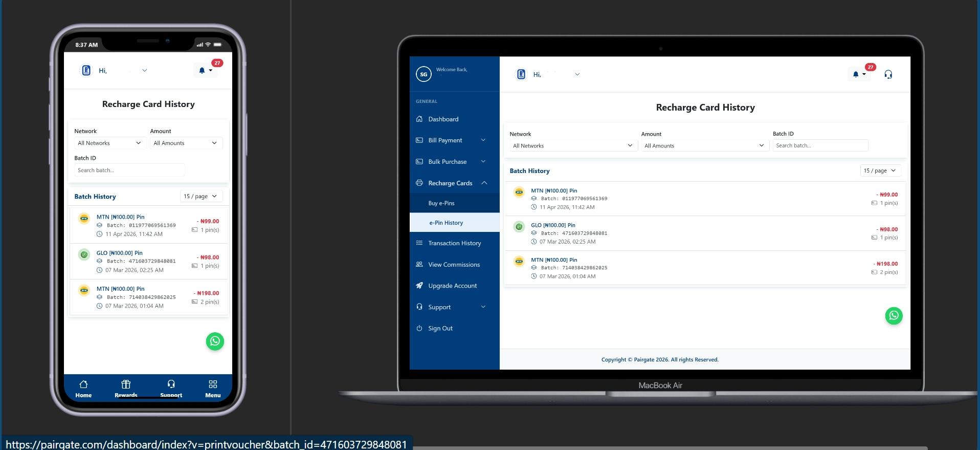
Task: Open All Networks dropdown on phone
Action: [109, 143]
